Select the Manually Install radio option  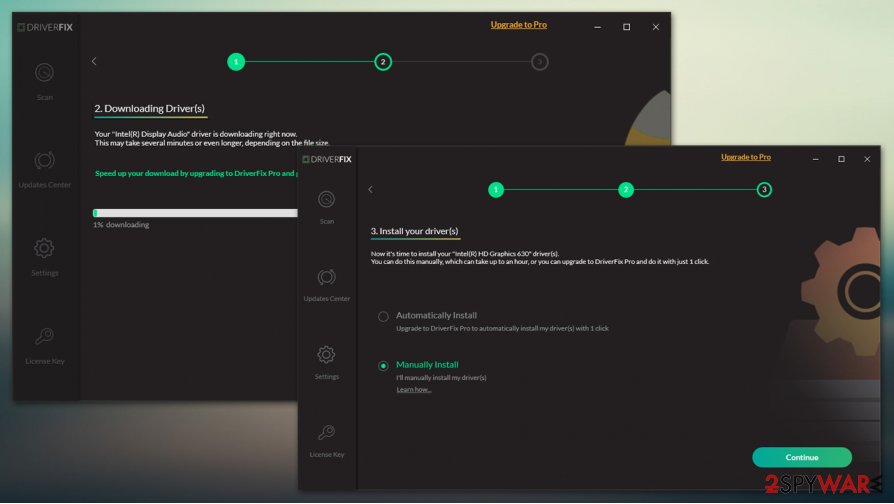point(383,365)
